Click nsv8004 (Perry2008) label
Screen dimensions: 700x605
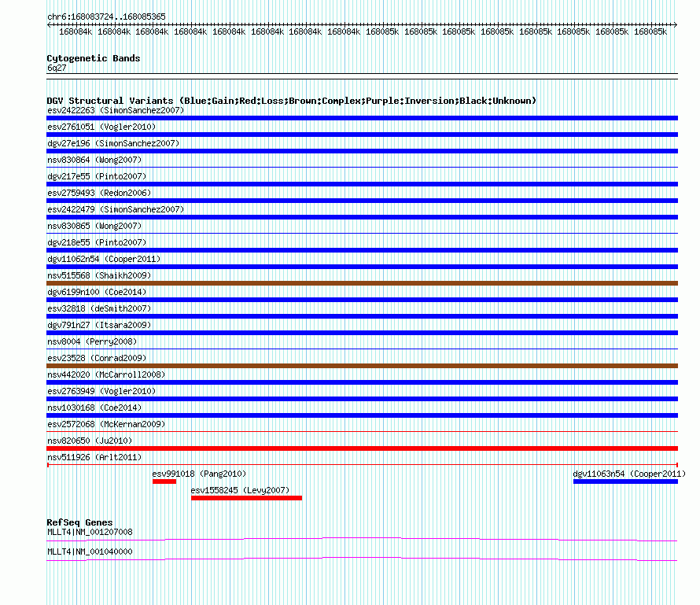tap(92, 341)
